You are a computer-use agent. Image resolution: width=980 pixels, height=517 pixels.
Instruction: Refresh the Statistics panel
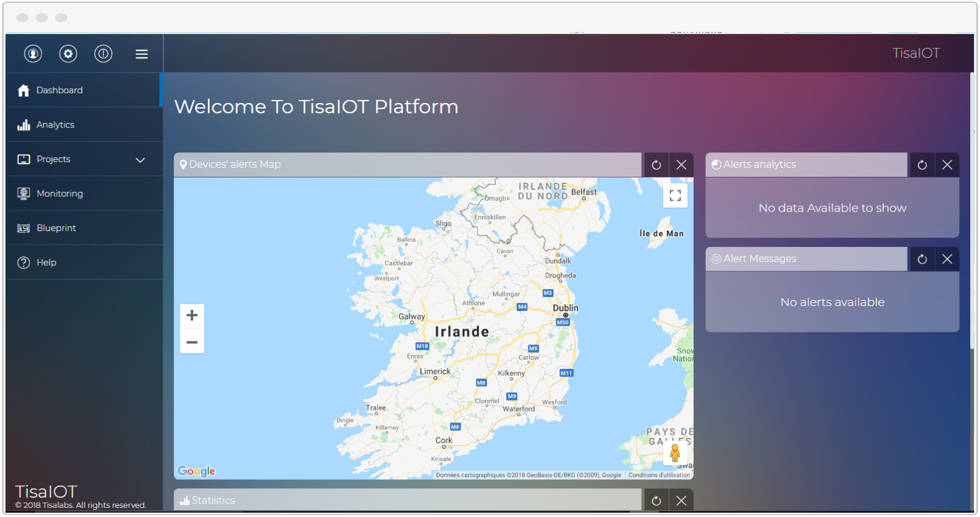(x=656, y=501)
